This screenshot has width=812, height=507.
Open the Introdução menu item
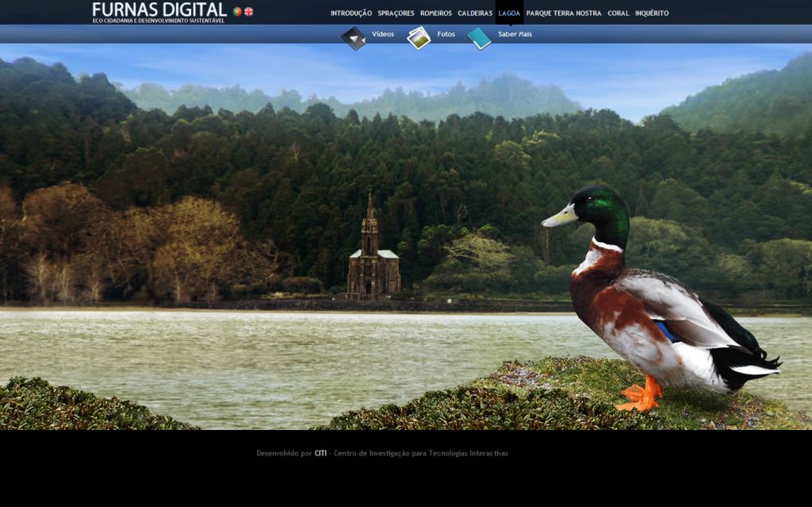click(350, 13)
